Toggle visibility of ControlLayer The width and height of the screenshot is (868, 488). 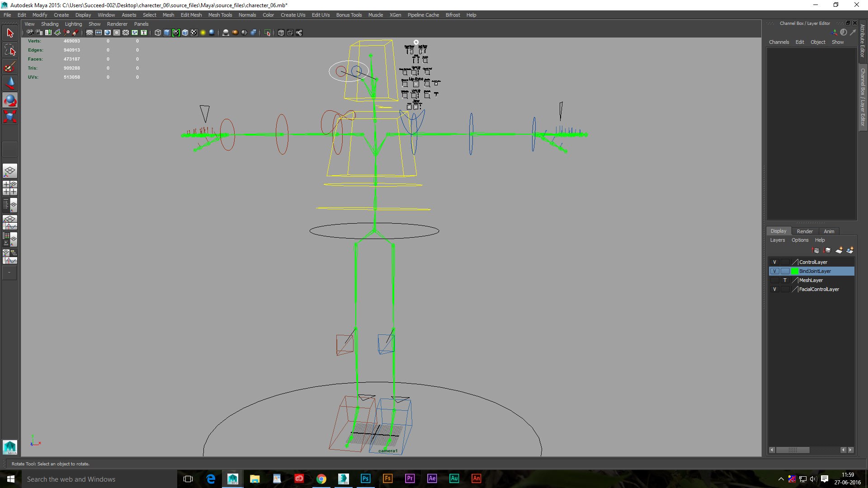(774, 262)
